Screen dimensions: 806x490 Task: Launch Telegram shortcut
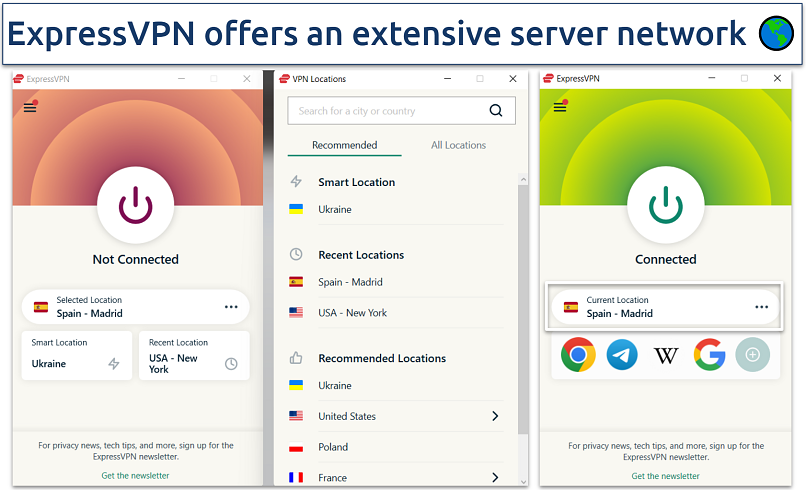click(622, 355)
